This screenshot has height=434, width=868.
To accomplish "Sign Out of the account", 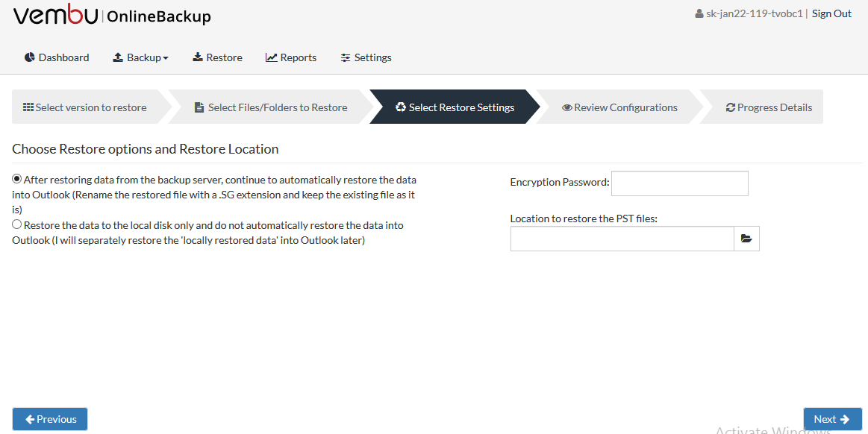I will click(x=831, y=14).
